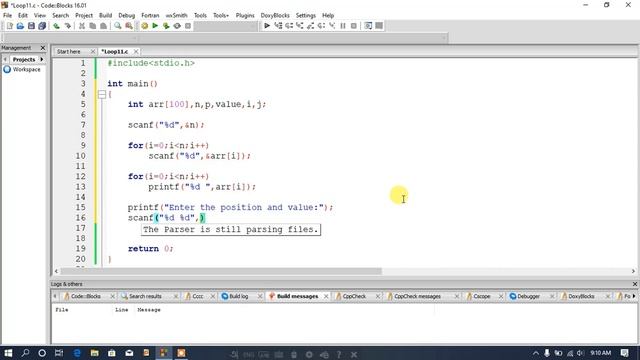Viewport: 640px width, 360px height.
Task: Click the Build and run icon
Action: (x=166, y=26)
